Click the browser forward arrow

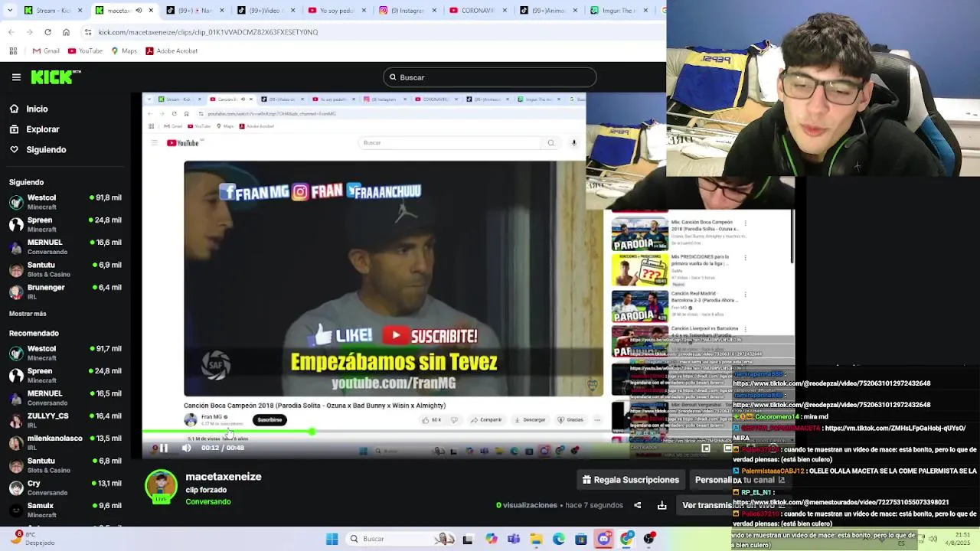[x=29, y=32]
